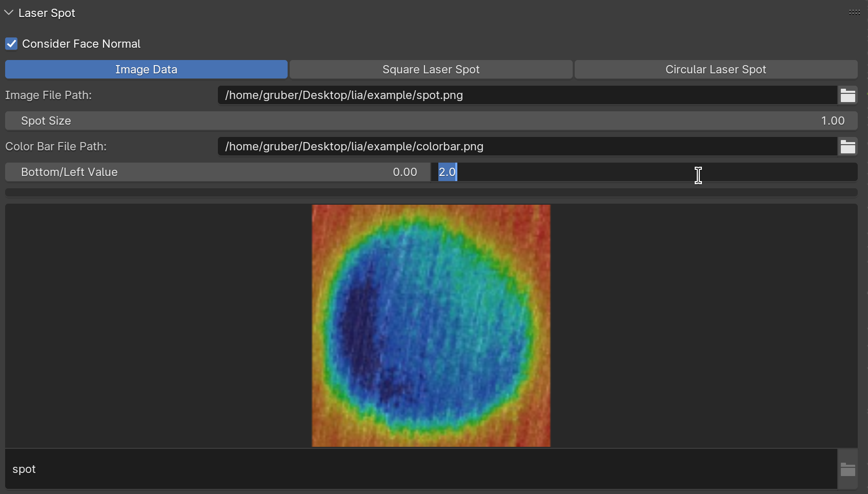Browse for the color bar file via folder icon
The image size is (868, 494).
[x=848, y=146]
